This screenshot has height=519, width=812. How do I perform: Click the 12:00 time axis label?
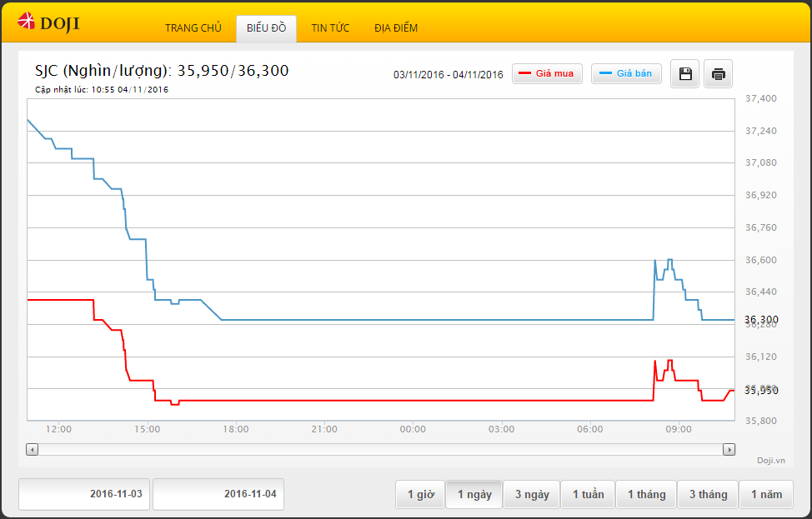coord(58,430)
